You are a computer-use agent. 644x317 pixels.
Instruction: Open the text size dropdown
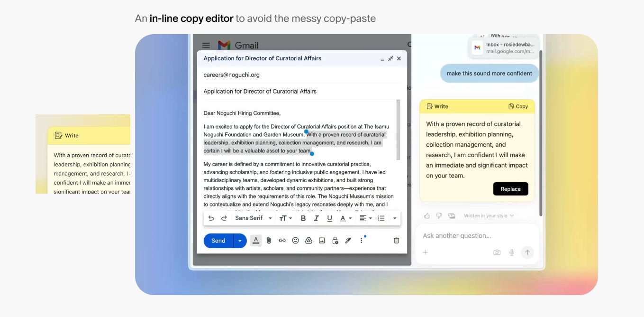(x=285, y=218)
